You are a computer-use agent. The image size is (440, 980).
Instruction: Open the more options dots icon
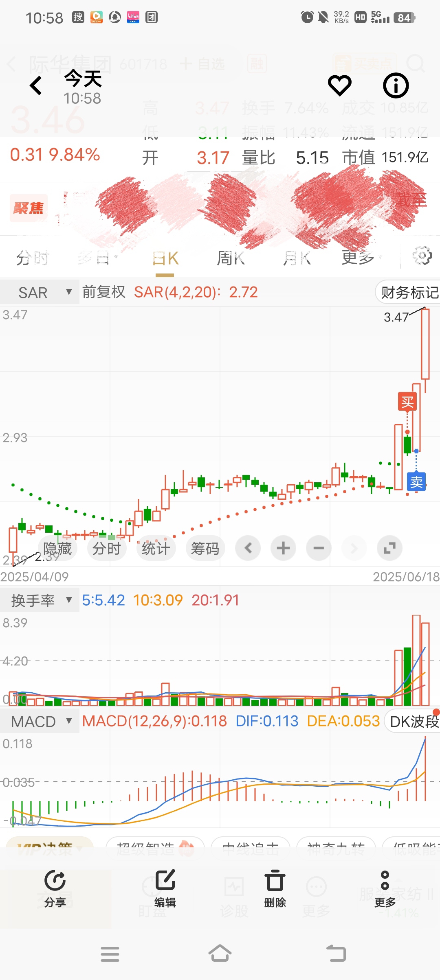coord(385,888)
